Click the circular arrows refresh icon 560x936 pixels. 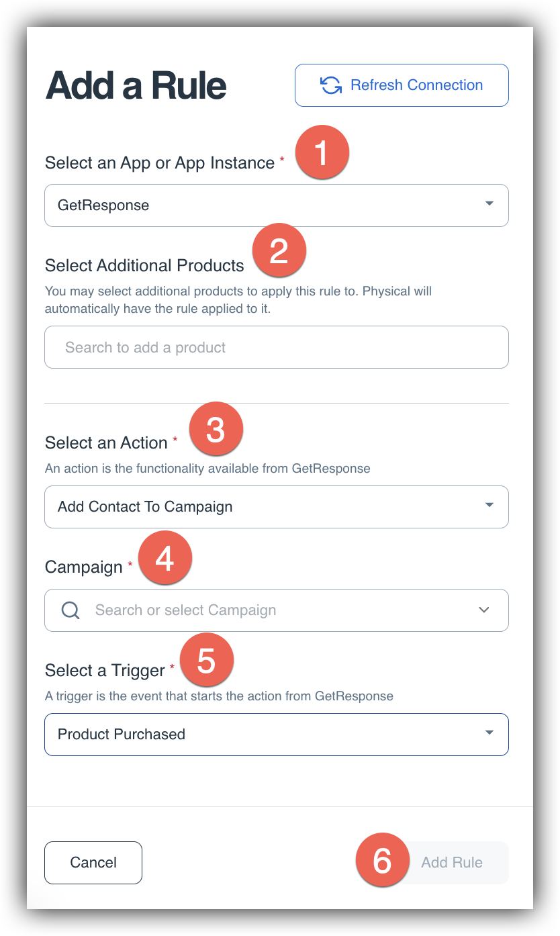pos(331,85)
